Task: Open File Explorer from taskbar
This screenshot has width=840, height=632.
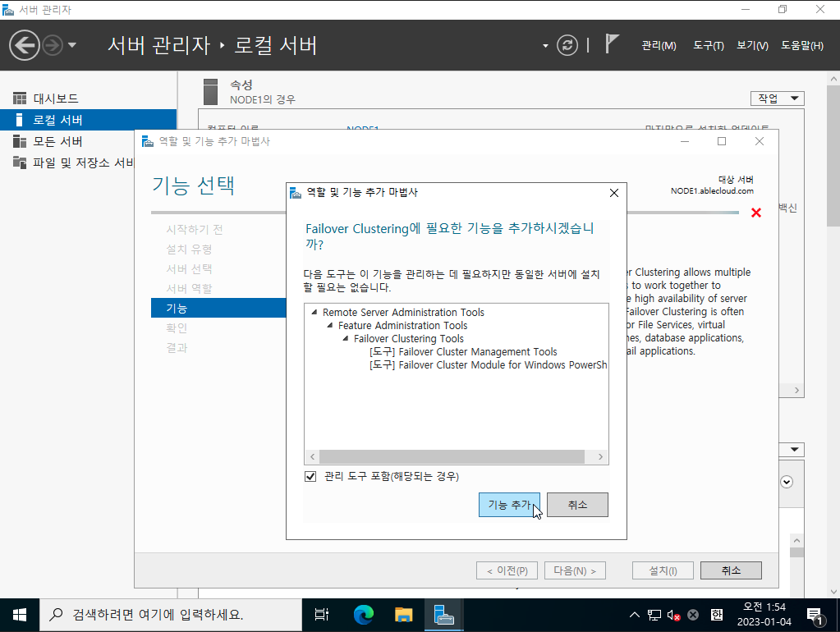Action: click(x=403, y=615)
